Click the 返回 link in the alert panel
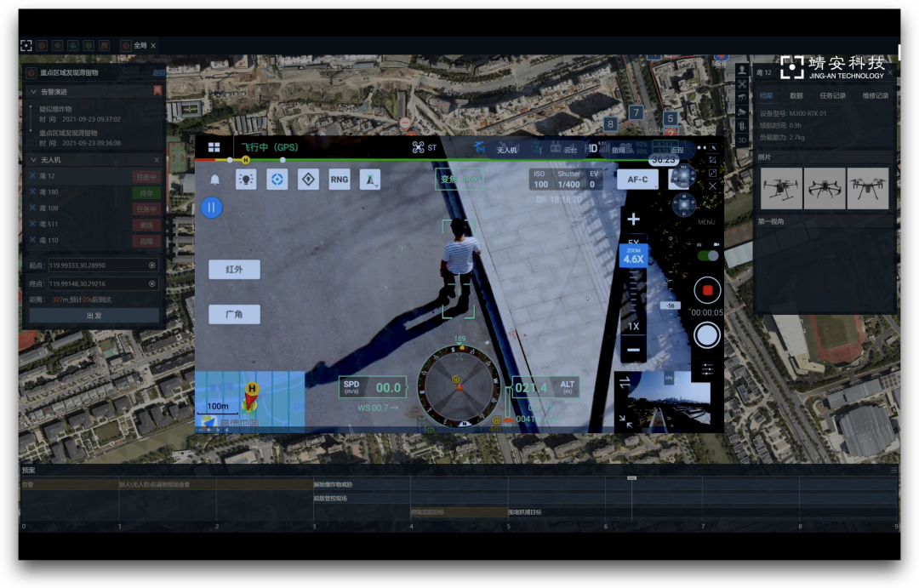 (158, 72)
